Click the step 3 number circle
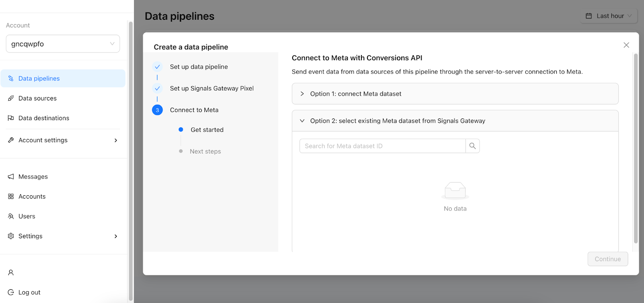This screenshot has width=644, height=303. [157, 110]
